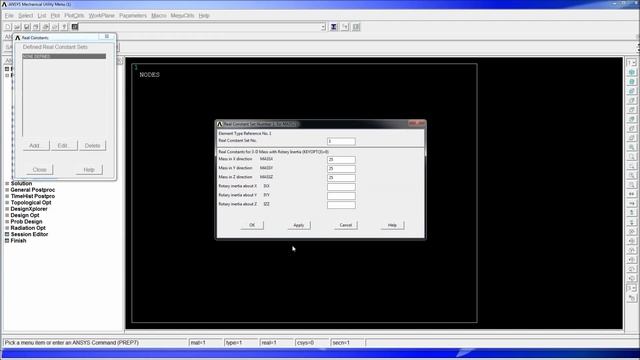Open the Parameters menu
640x360 pixels.
point(133,16)
